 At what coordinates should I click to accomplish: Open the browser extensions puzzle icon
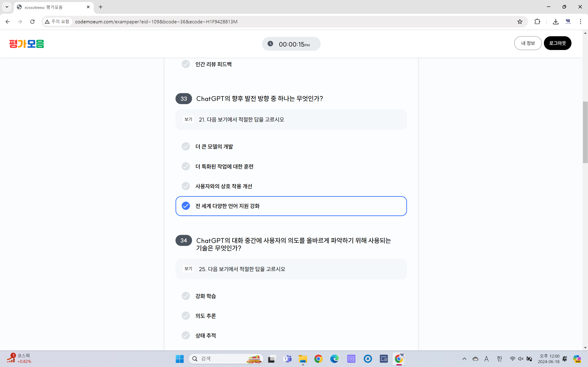[537, 22]
